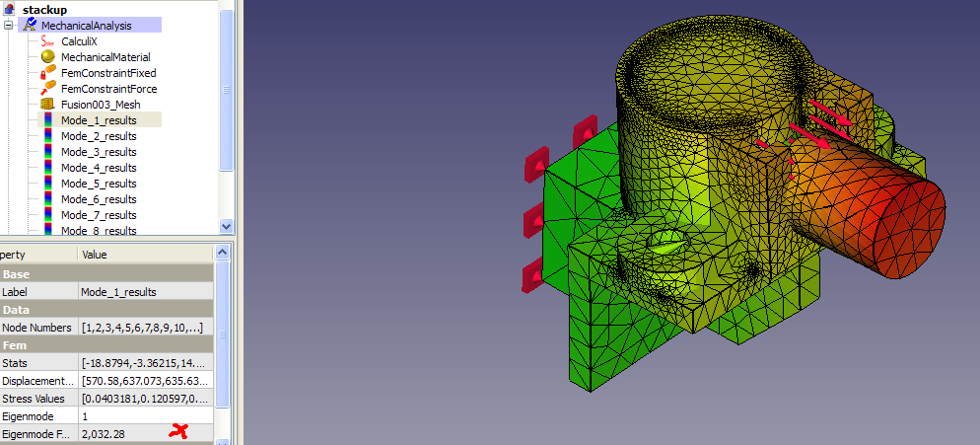The height and width of the screenshot is (445, 980).
Task: Click the Mode_6_results color bar icon
Action: point(47,199)
